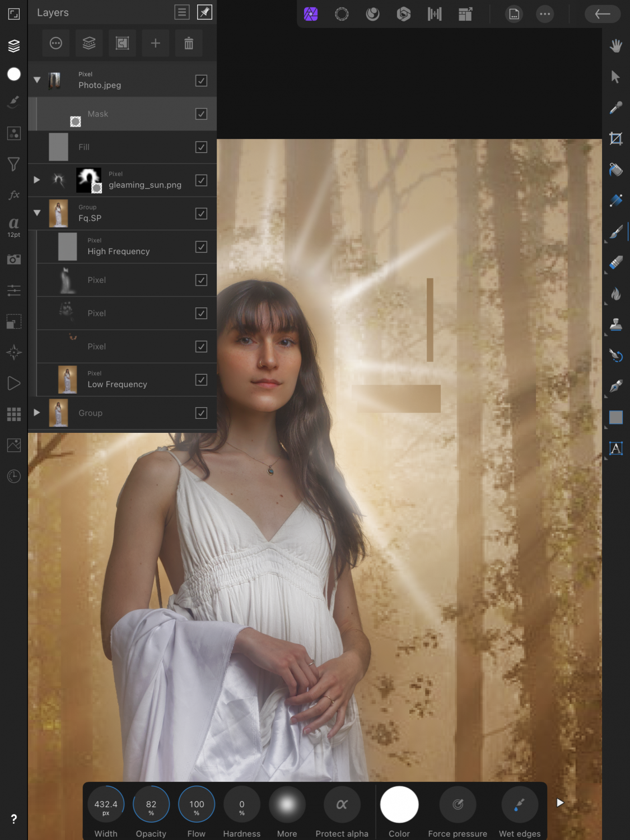Image resolution: width=630 pixels, height=840 pixels.
Task: Add a new layer with plus button
Action: (156, 43)
